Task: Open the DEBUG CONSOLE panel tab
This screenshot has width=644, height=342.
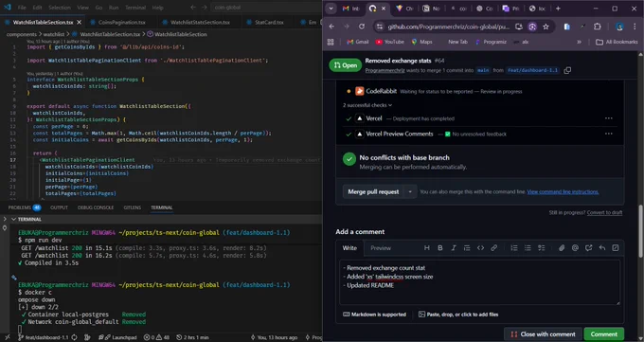Action: click(96, 207)
